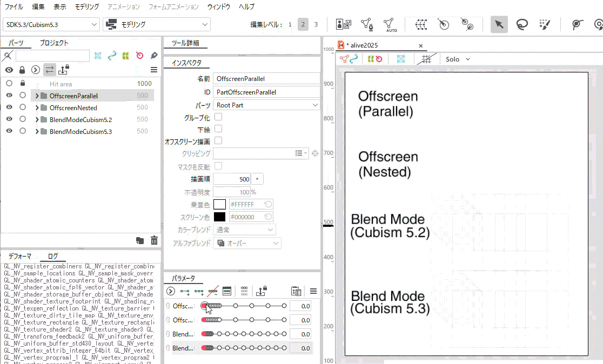603x364 pixels.
Task: Enable the オフスクリーン描画 checkbox
Action: click(218, 140)
